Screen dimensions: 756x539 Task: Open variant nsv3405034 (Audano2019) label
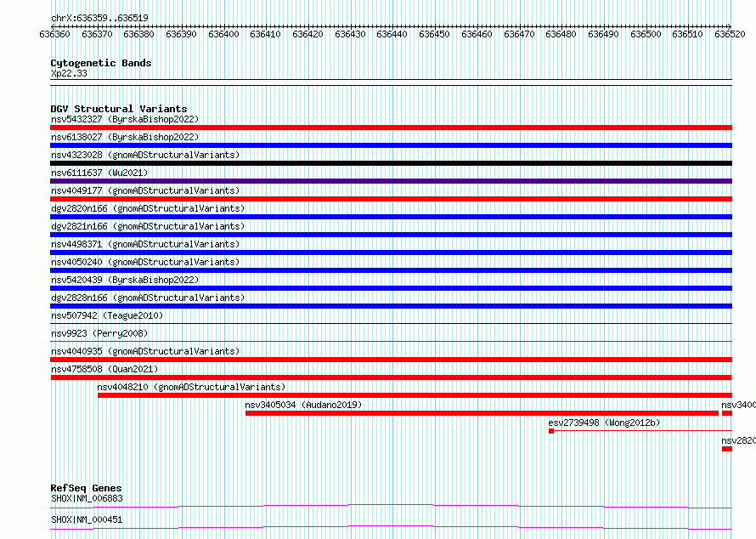coord(303,405)
